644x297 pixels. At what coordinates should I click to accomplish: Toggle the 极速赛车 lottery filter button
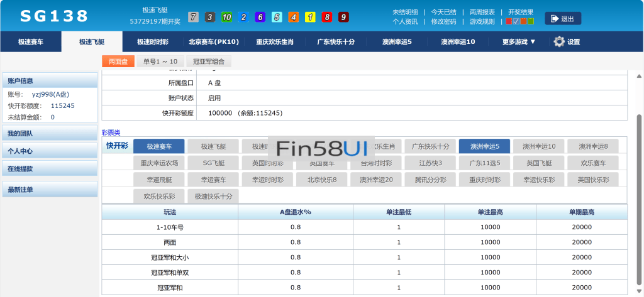[159, 146]
